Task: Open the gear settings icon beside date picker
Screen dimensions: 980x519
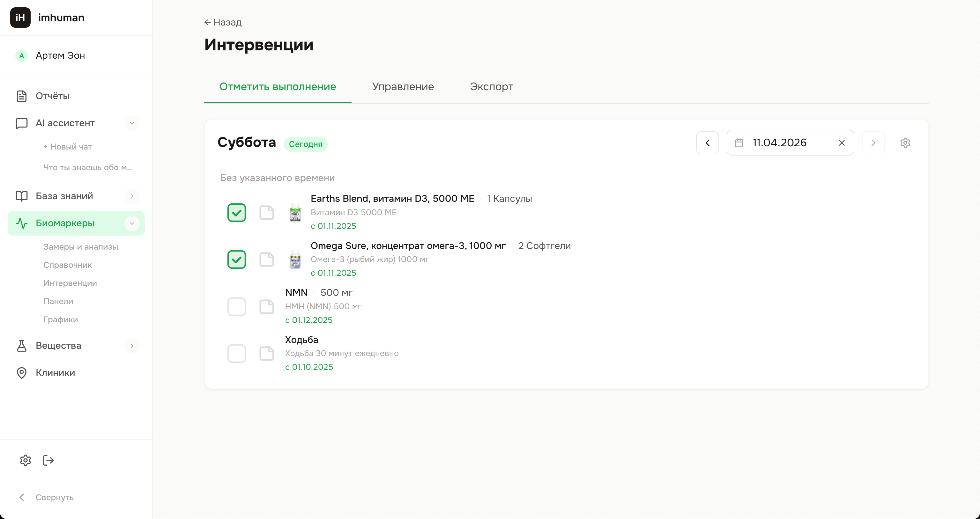Action: click(x=905, y=143)
